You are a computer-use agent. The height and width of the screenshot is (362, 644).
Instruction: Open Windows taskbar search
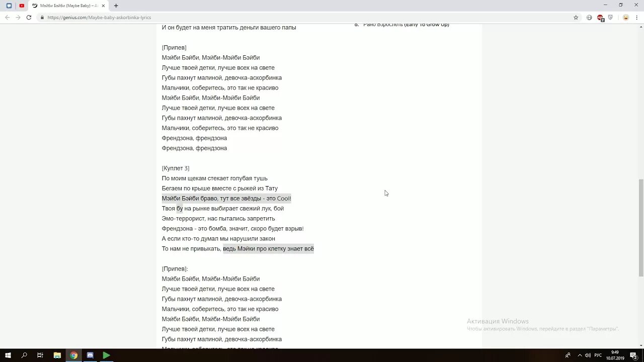tap(24, 355)
